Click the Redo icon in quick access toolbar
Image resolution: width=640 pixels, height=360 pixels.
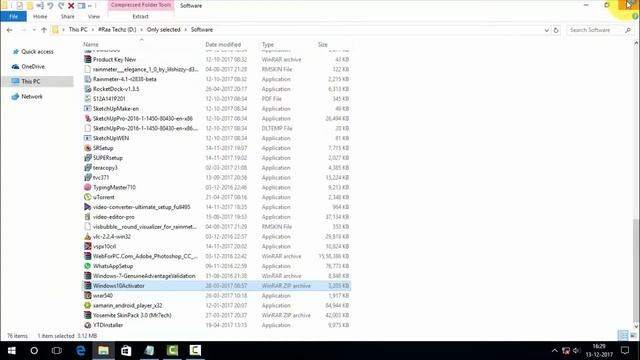(x=61, y=6)
